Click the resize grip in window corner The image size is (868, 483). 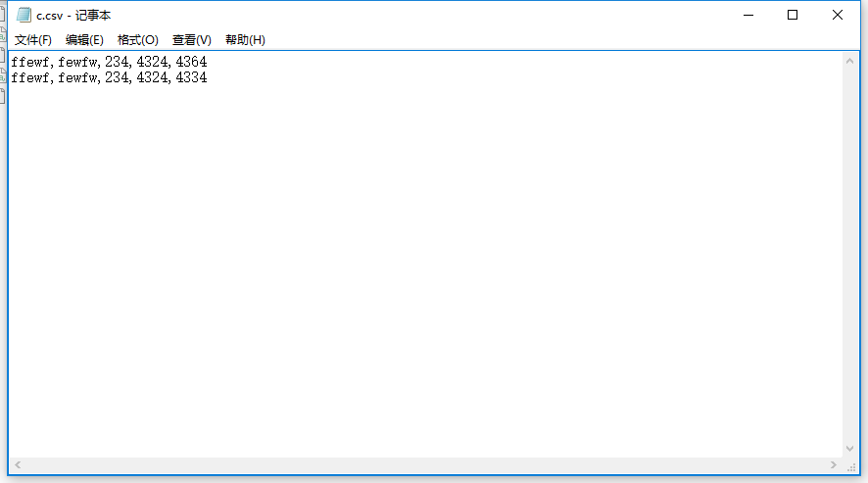tap(851, 467)
